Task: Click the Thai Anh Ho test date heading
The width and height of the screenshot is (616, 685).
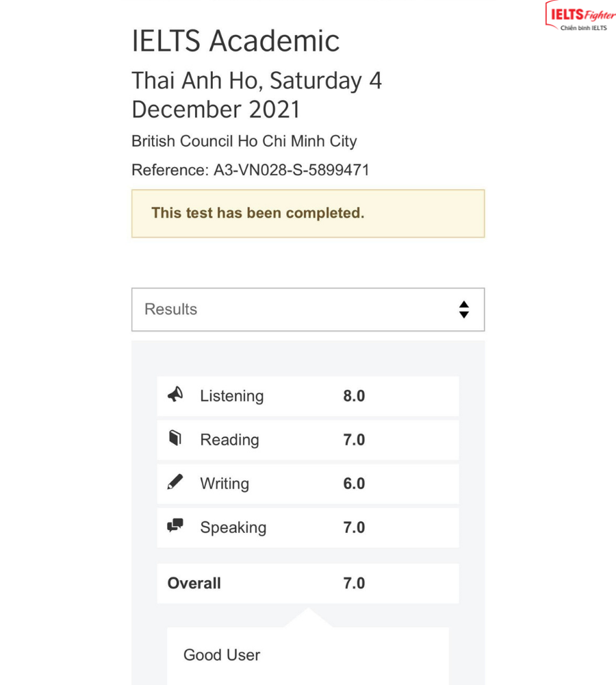Action: click(x=257, y=95)
